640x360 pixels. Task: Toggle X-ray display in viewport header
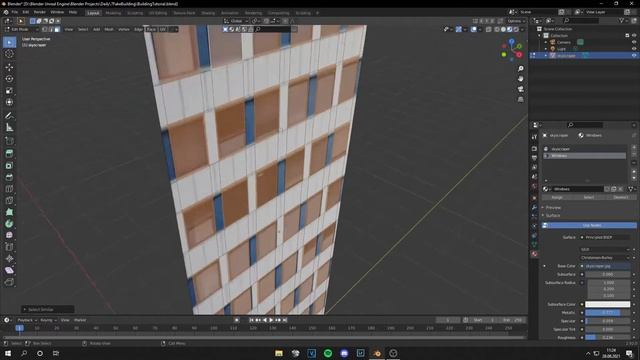489,29
